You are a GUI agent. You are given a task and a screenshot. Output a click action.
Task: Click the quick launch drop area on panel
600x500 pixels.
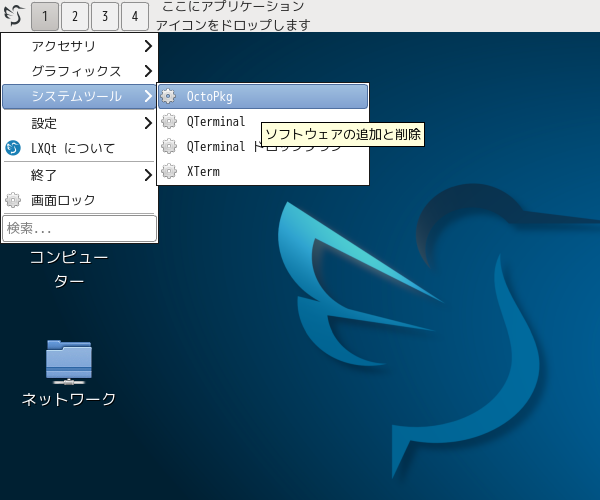point(233,16)
